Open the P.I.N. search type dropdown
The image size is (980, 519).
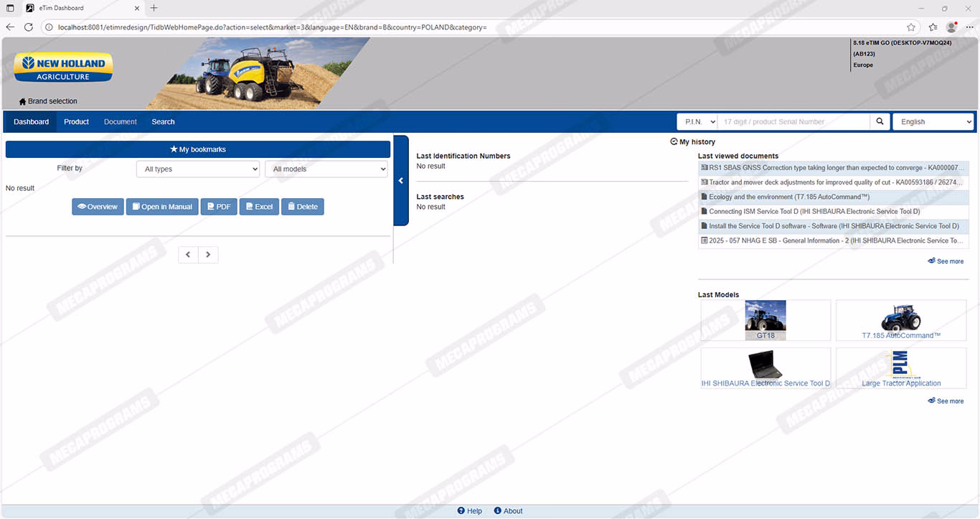coord(697,122)
